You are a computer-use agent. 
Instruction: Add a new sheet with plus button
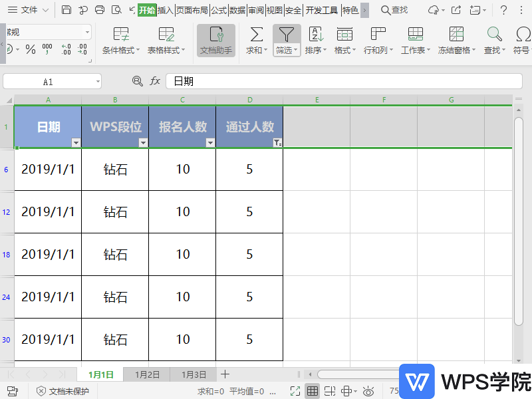(x=225, y=374)
